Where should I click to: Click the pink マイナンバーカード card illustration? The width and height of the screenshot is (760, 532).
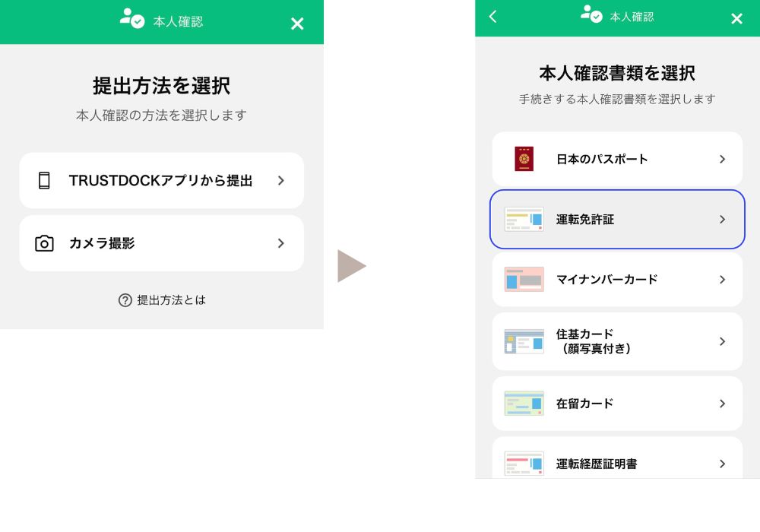click(524, 279)
